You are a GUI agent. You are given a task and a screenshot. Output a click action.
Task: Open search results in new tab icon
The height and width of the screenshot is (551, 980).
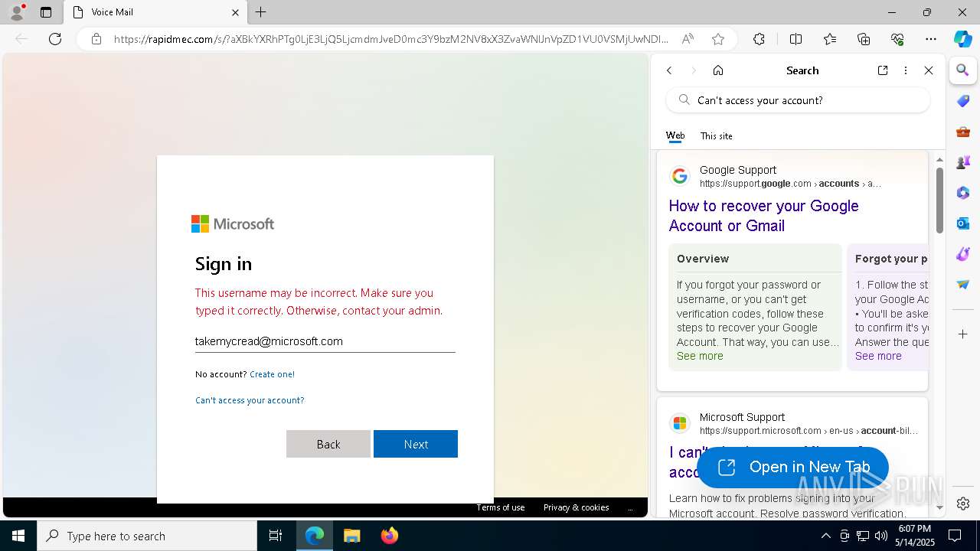click(x=883, y=70)
